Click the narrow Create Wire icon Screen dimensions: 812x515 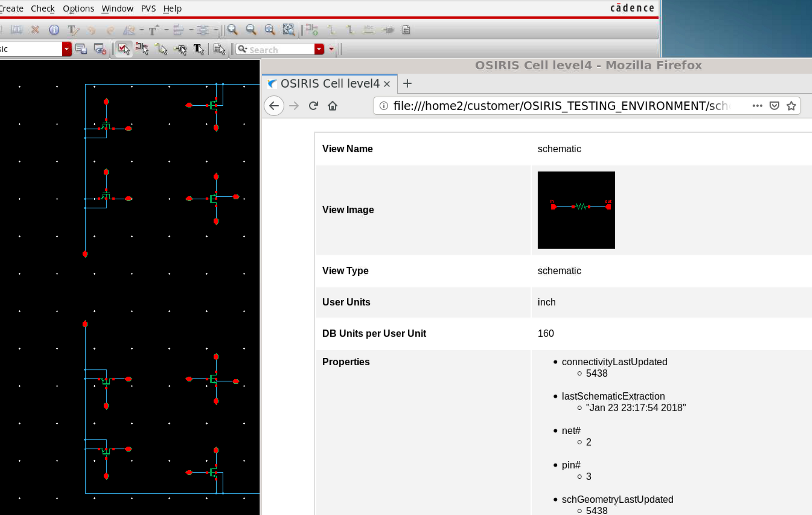pos(331,30)
